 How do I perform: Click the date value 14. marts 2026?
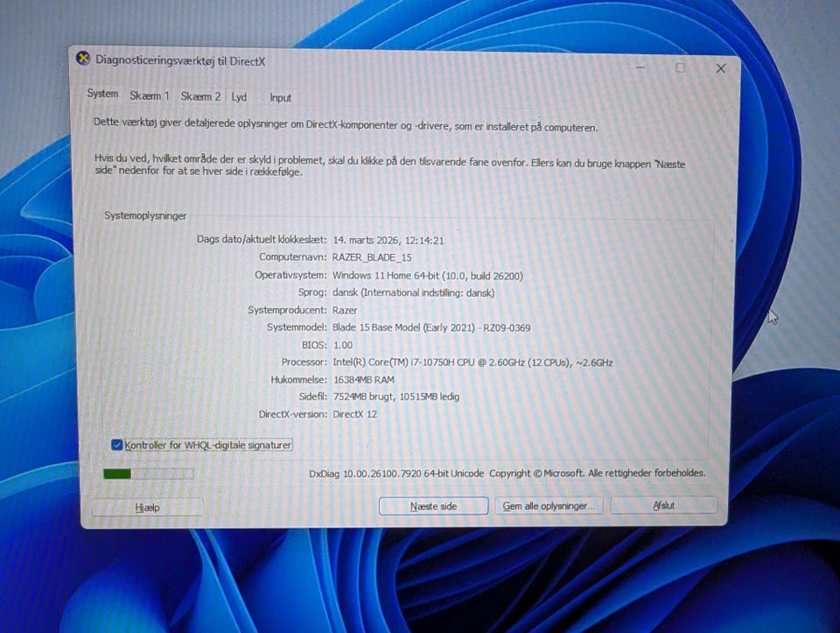pos(388,240)
